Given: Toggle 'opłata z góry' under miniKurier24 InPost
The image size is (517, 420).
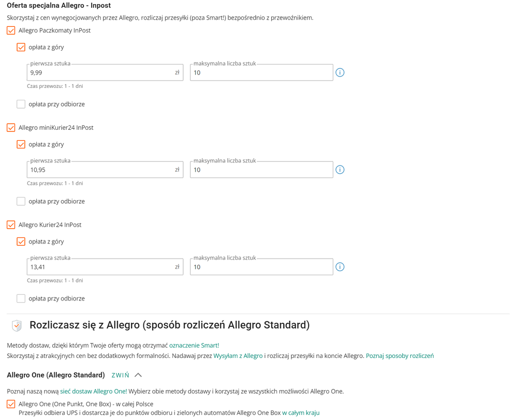Looking at the screenshot, I should point(21,144).
